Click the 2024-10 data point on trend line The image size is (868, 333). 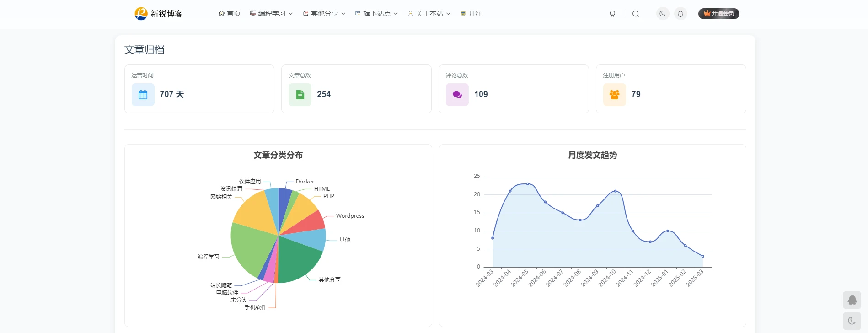(x=615, y=191)
